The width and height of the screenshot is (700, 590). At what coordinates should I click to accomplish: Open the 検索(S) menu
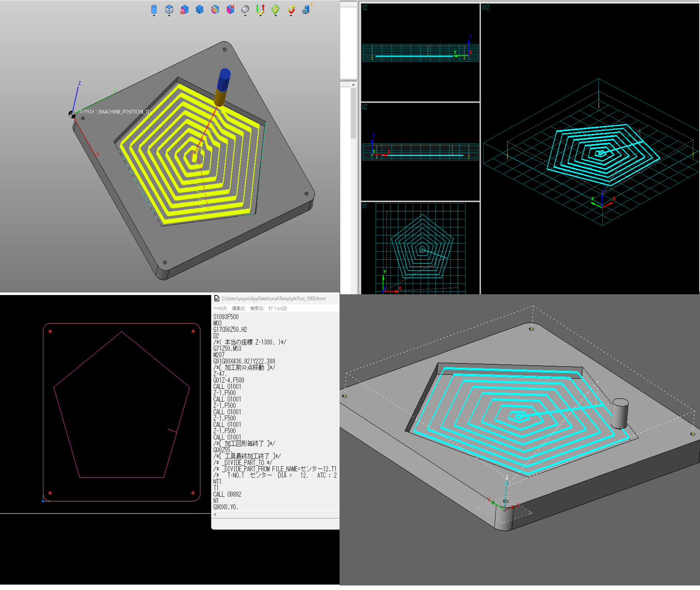(x=257, y=308)
